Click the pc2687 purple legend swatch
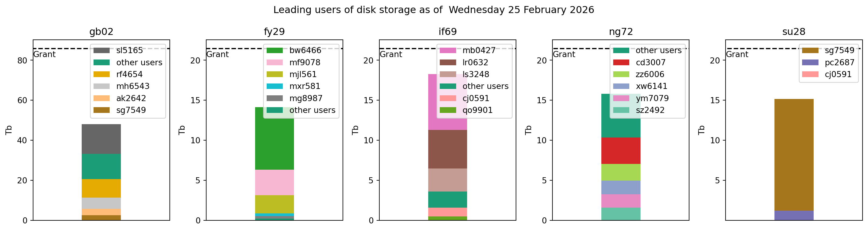The image size is (868, 231). click(x=810, y=62)
